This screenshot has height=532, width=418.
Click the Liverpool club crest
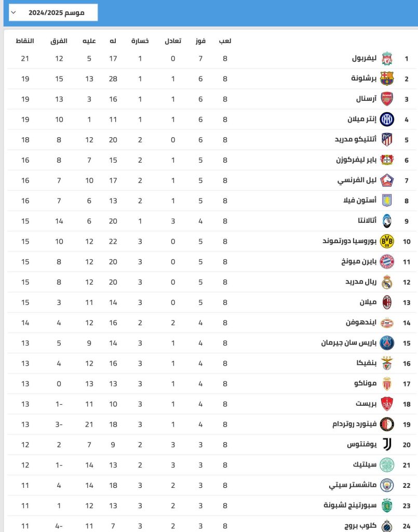pos(387,59)
